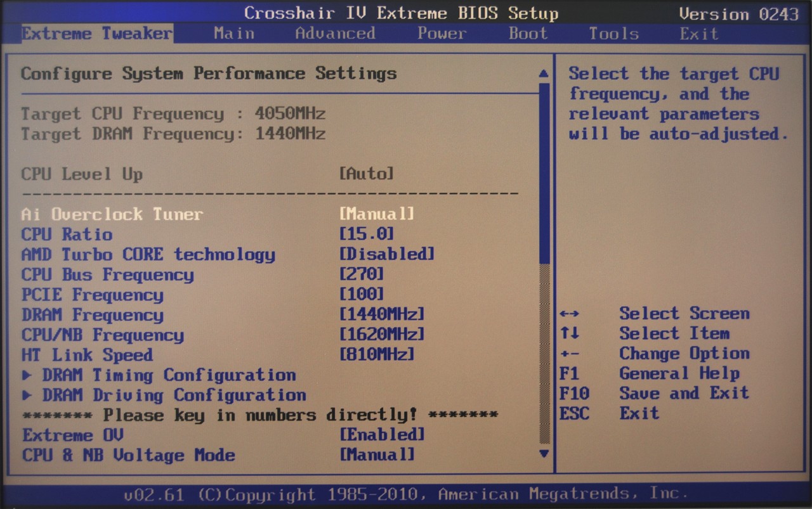Click Target DRAM Frequency 1440MHz text

coord(173,134)
